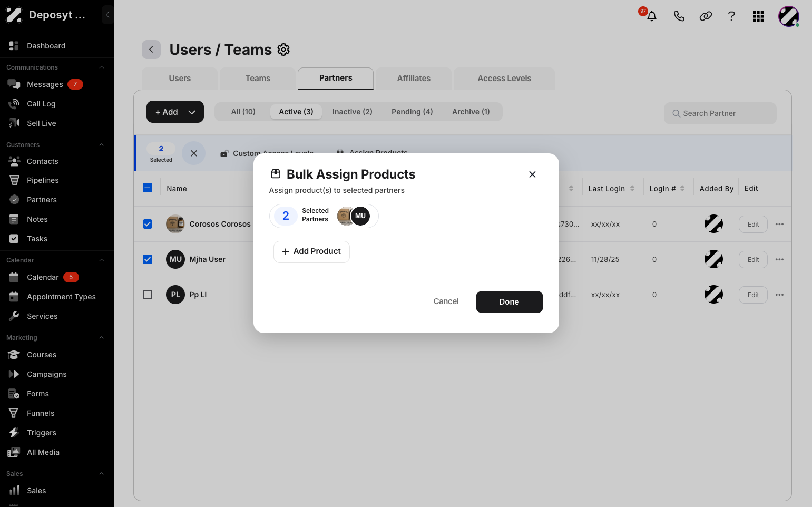Switch to the Users tab
The height and width of the screenshot is (507, 812).
coord(180,79)
